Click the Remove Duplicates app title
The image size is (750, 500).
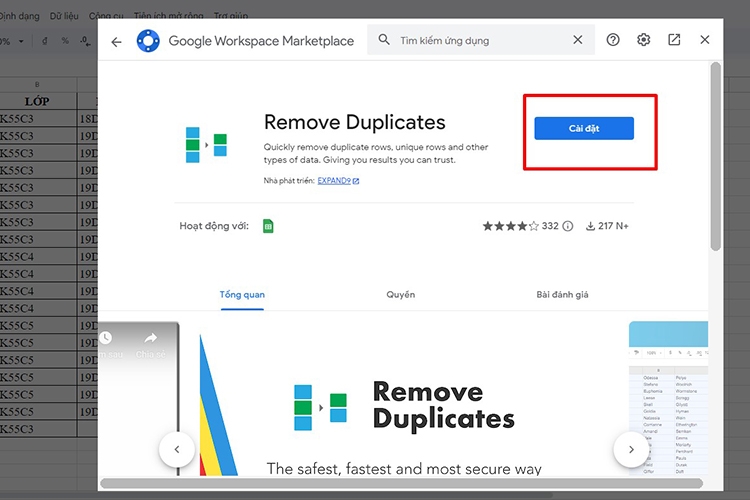pos(354,122)
